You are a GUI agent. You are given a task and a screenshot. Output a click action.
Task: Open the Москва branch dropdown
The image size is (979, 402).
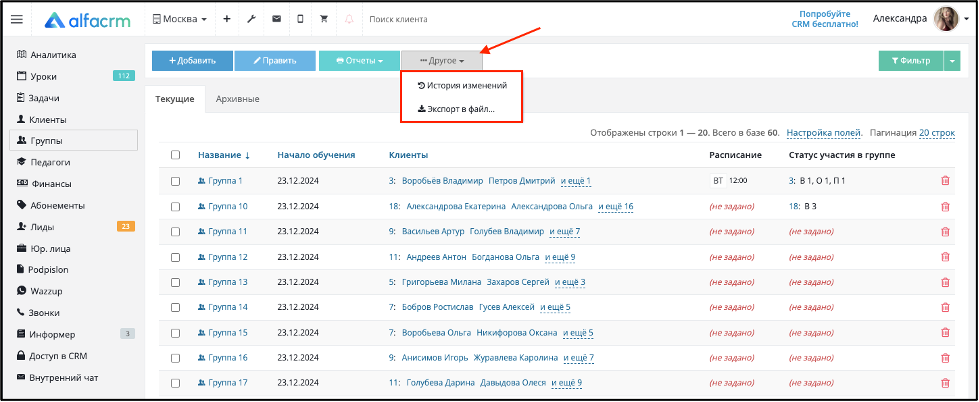(x=180, y=19)
